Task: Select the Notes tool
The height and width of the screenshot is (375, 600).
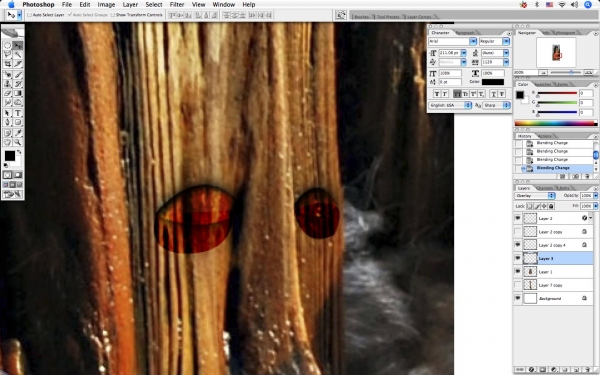Action: point(8,133)
